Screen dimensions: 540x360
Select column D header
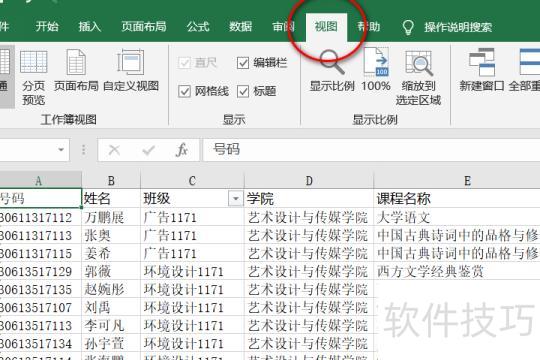309,180
